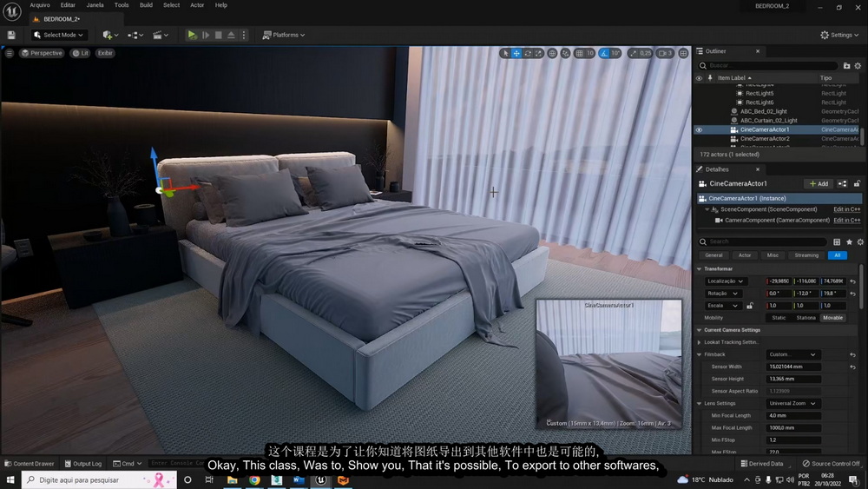Open the rotation snap value 10°
Image resolution: width=868 pixels, height=489 pixels.
point(615,53)
